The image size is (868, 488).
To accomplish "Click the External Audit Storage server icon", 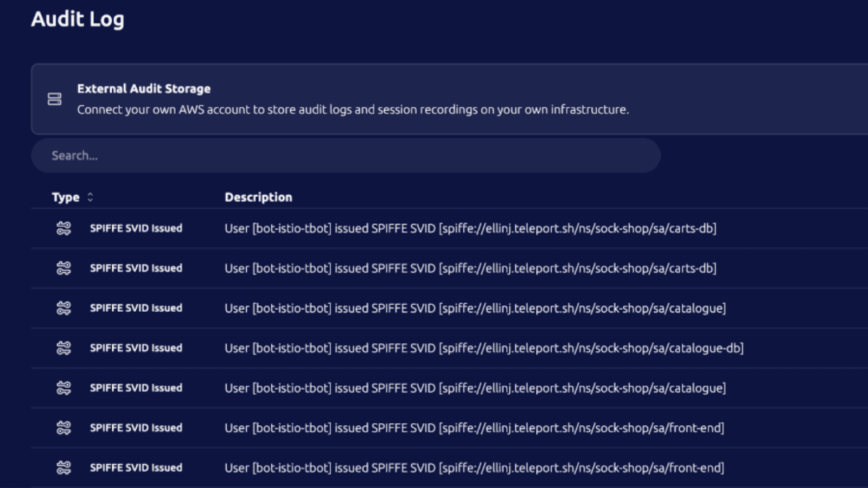I will click(54, 99).
